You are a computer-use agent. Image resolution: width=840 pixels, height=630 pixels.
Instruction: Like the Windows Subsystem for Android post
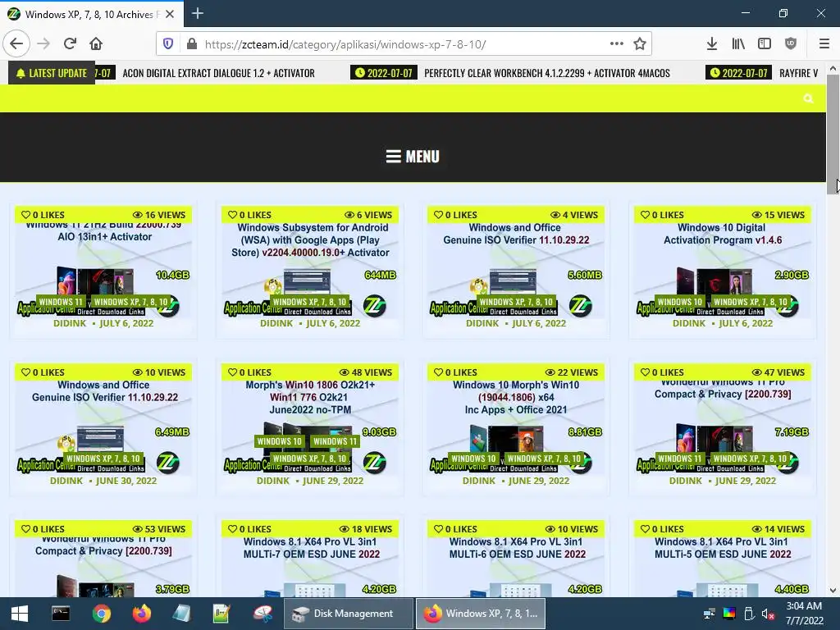click(x=249, y=215)
